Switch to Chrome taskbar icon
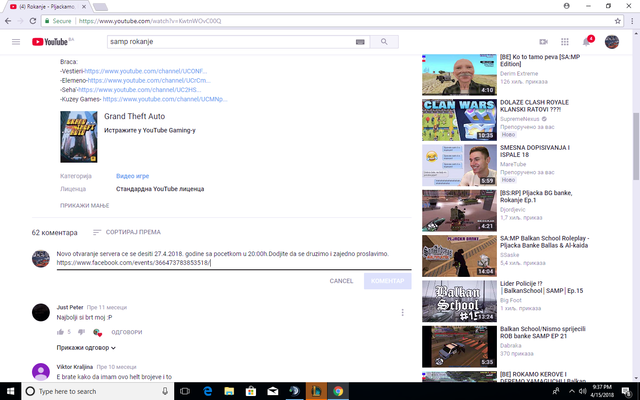Screen dimensions: 640x400 point(338,391)
